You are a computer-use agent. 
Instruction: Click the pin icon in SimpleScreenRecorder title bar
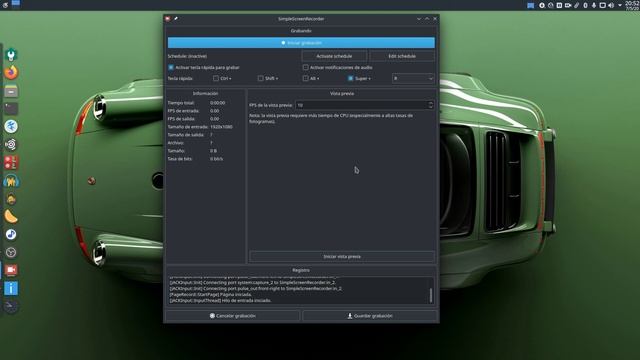(x=176, y=19)
